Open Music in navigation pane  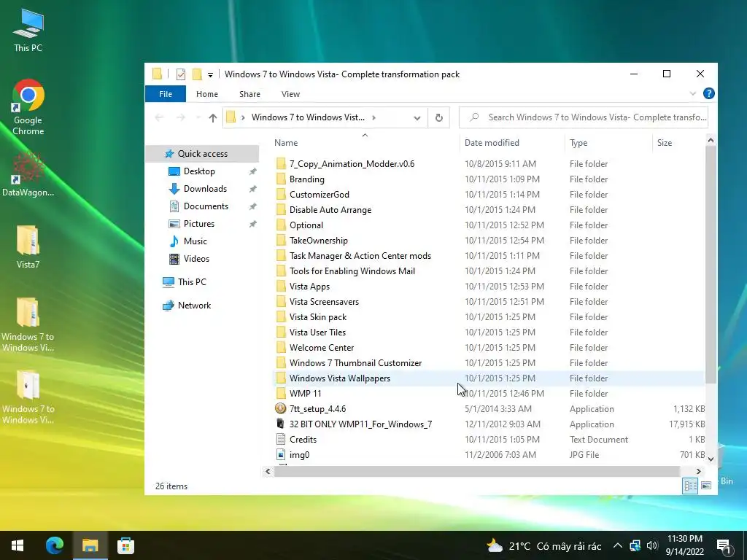(x=196, y=241)
